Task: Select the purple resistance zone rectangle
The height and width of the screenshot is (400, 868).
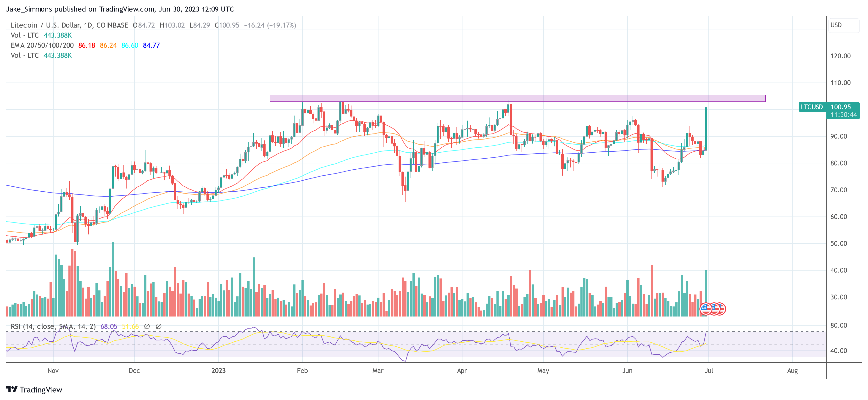Action: point(517,98)
